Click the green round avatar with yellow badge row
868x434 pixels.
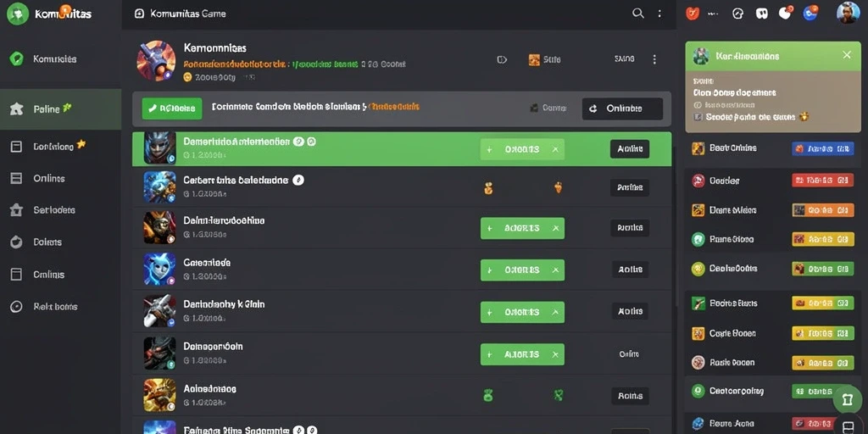point(698,239)
